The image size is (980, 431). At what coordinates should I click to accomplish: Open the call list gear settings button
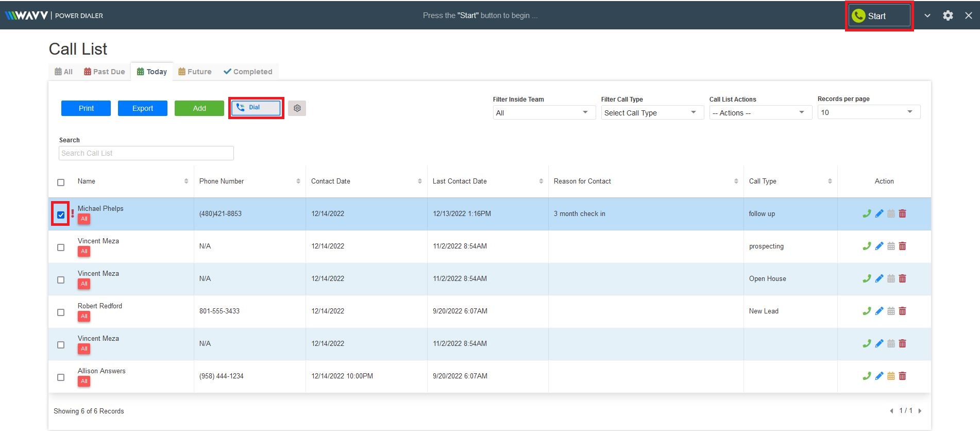(297, 108)
